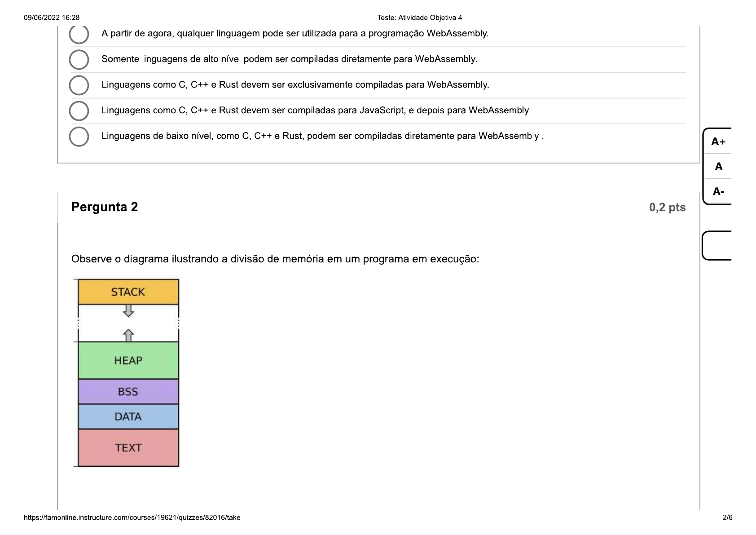The height and width of the screenshot is (535, 756).
Task: Select 'compiladas para JavaScript, e depois para WebAssembly'
Action: tap(80, 110)
